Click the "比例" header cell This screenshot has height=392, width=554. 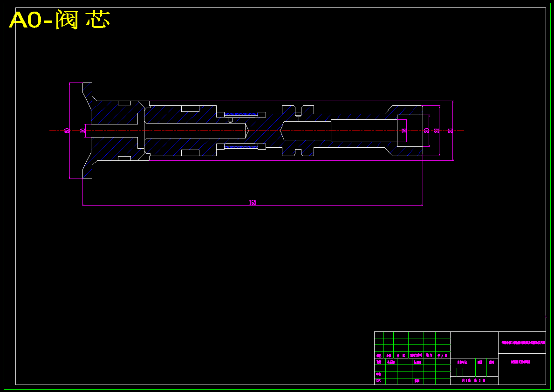tap(492, 362)
